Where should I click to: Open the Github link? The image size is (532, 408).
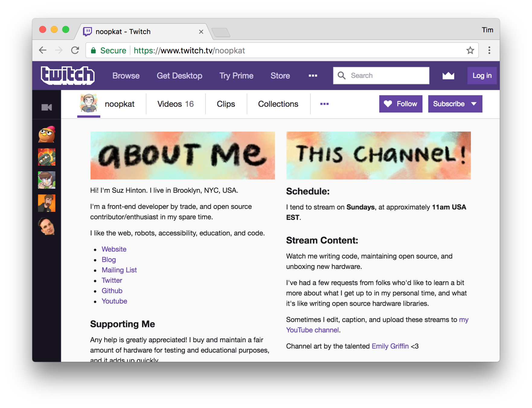[112, 291]
